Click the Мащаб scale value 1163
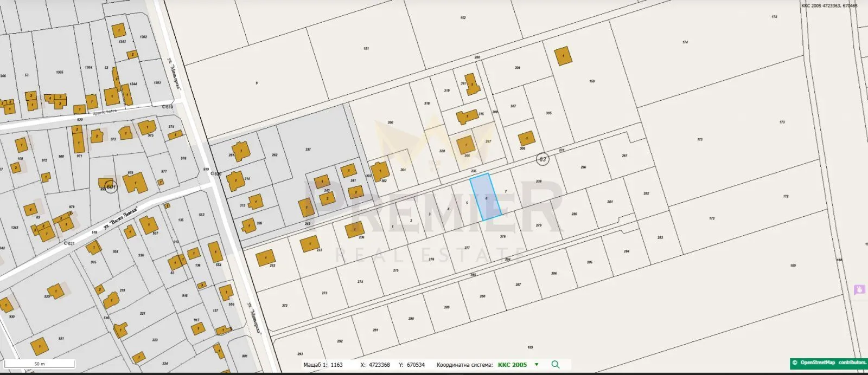 coord(336,365)
